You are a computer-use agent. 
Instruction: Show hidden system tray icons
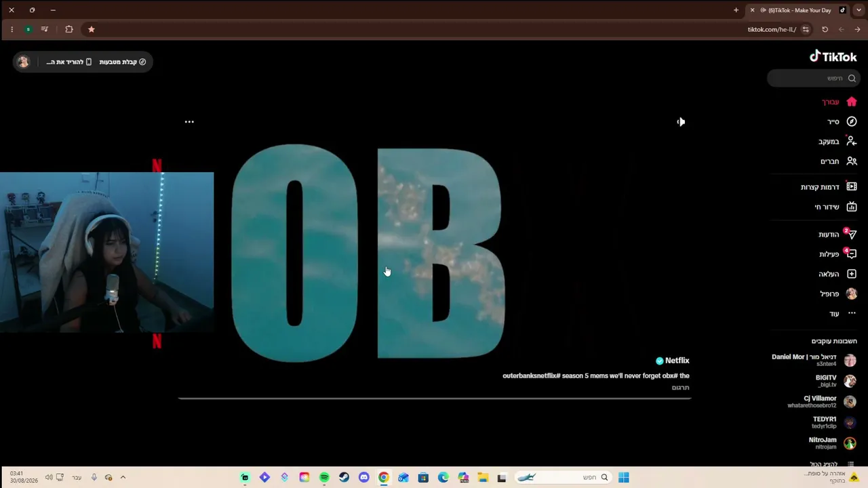point(123,477)
